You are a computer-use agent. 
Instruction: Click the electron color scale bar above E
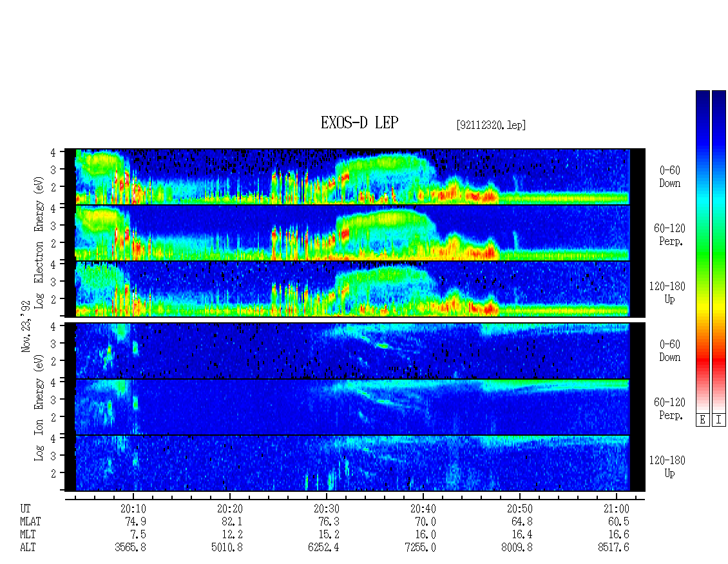702,251
